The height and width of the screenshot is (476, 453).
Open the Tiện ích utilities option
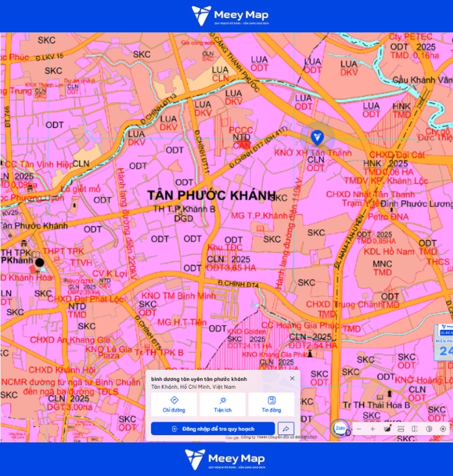coord(222,404)
